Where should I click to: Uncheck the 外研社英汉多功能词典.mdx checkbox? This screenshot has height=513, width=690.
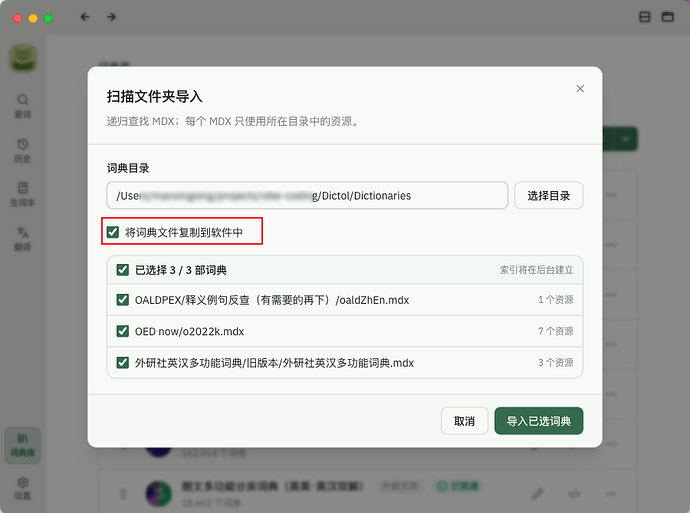(x=122, y=363)
